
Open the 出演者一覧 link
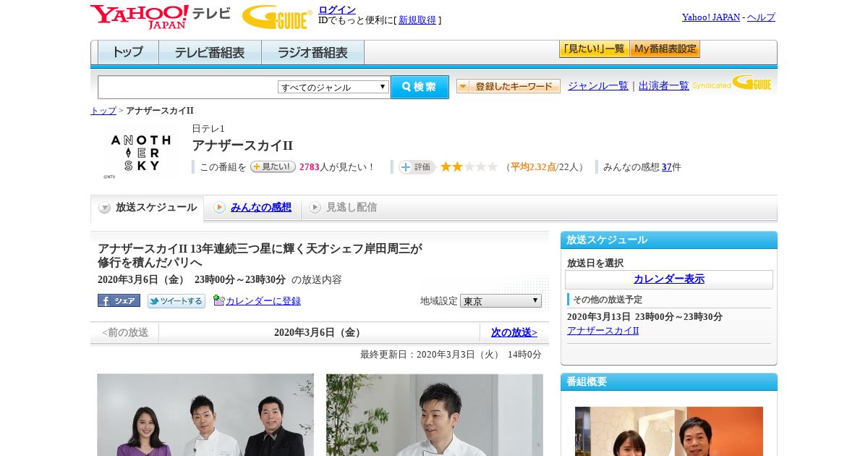663,86
